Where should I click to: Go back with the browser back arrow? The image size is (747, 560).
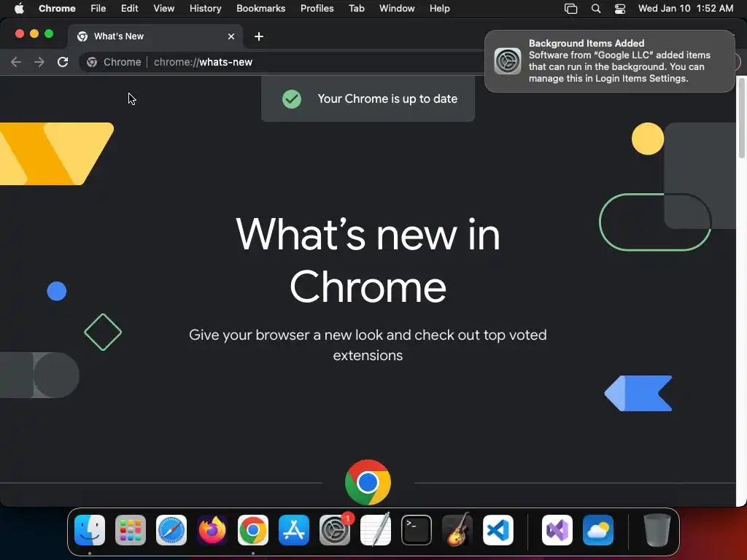pyautogui.click(x=16, y=62)
